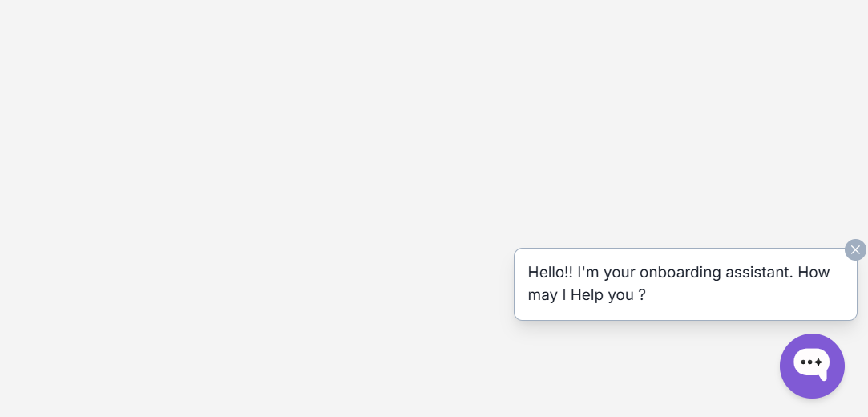The image size is (868, 417).
Task: Remove the assistant welcome notification
Action: [x=855, y=249]
